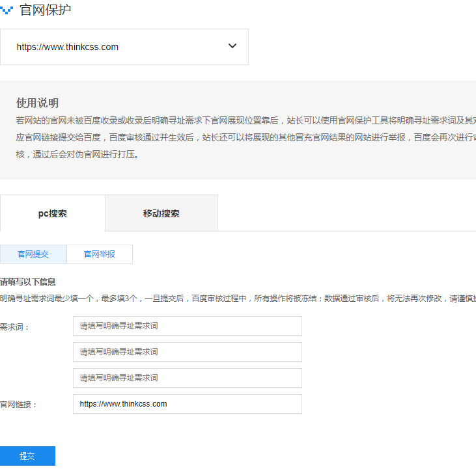Click the note beginning 明确寻址需求词最少填一个

coord(238,299)
